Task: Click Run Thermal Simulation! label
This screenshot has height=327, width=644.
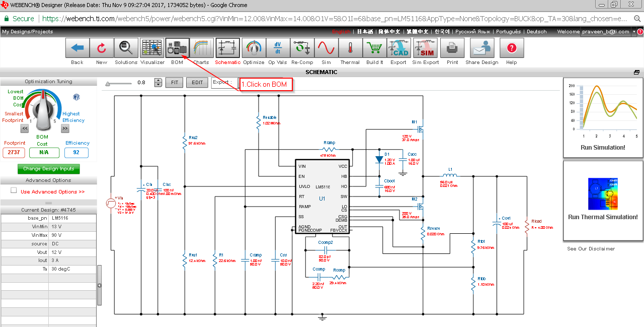Action: coord(603,217)
